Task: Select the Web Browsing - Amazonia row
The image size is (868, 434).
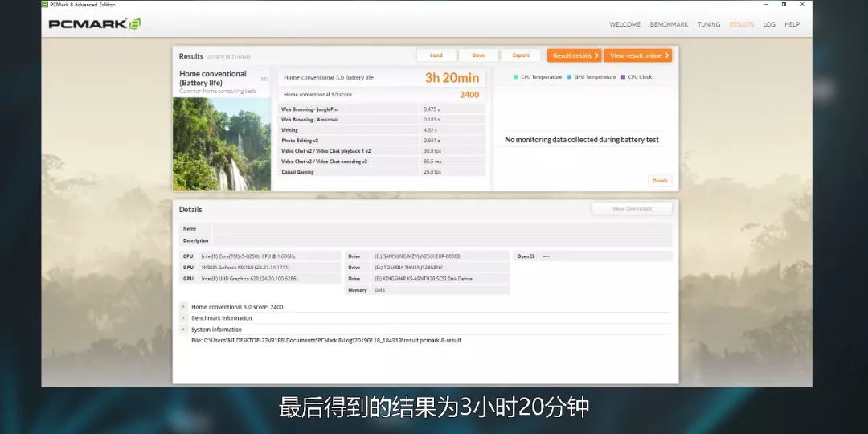Action: 382,120
